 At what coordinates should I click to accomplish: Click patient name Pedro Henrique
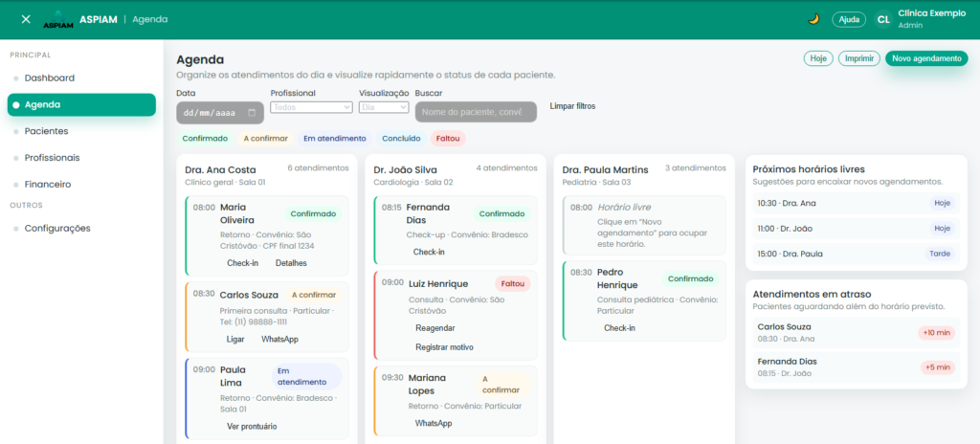617,278
